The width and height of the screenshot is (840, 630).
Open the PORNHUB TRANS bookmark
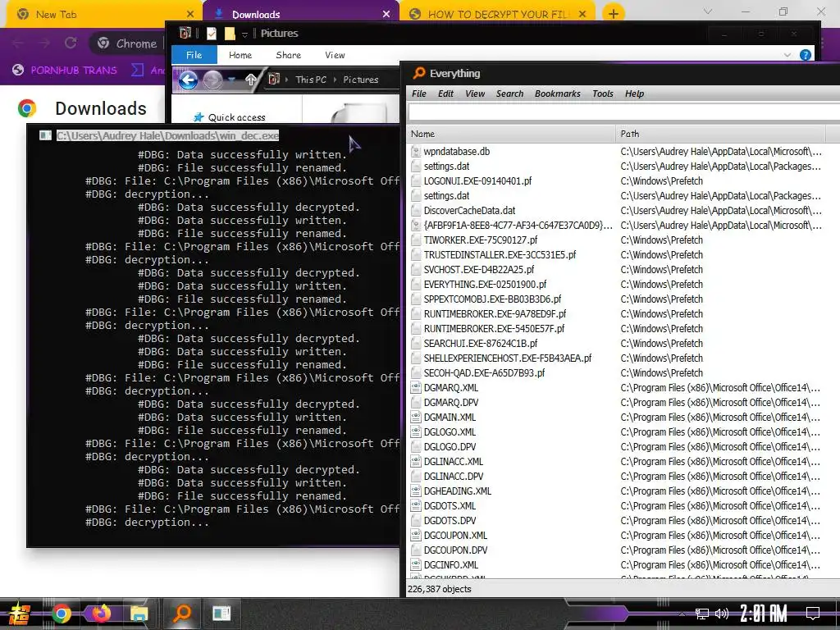[x=65, y=71]
